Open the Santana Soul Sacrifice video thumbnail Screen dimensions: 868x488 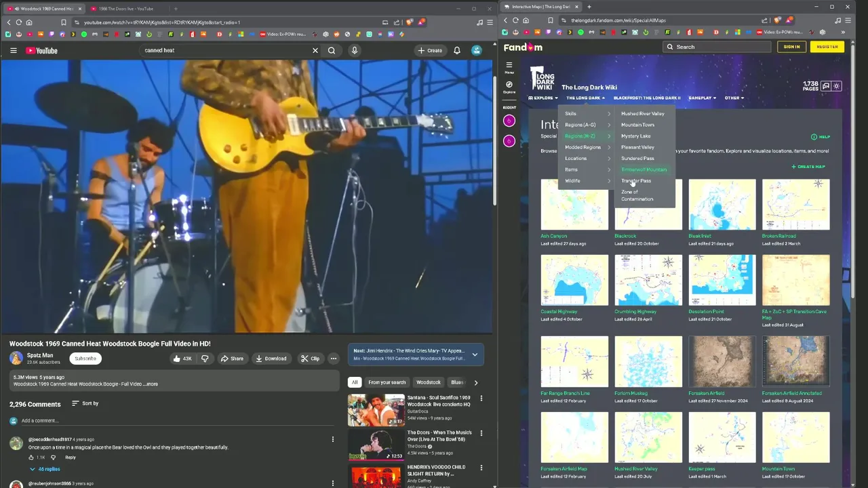coord(376,410)
